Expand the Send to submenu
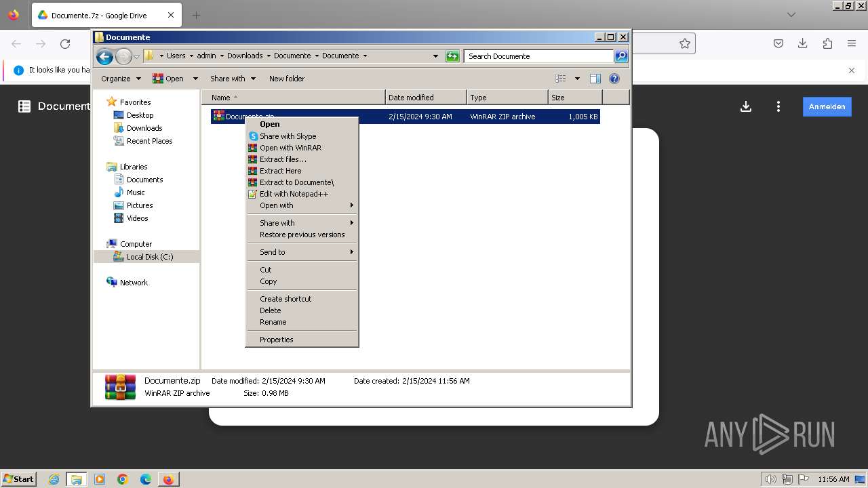Image resolution: width=868 pixels, height=488 pixels. pos(302,252)
